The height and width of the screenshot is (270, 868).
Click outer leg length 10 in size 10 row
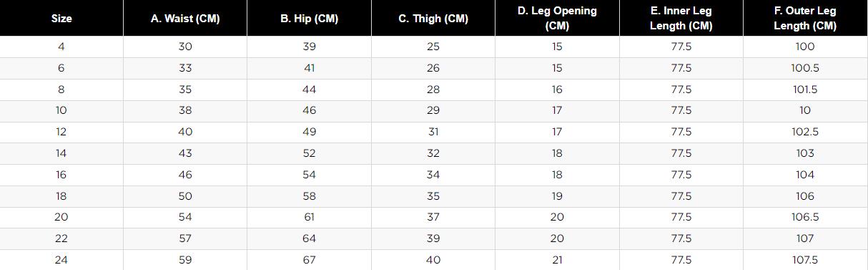click(x=805, y=110)
